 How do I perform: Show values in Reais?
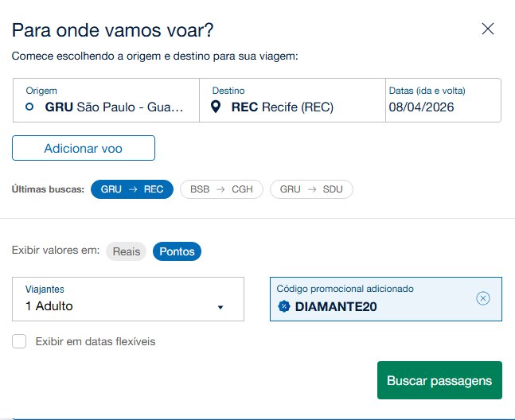click(126, 251)
